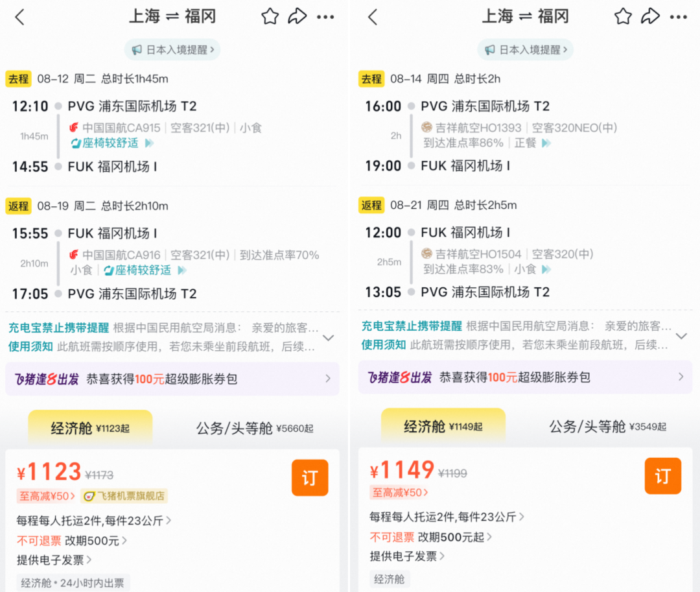Tap the Juneyao Air logo beside HO1504
Screen dimensions: 700x592
click(427, 254)
